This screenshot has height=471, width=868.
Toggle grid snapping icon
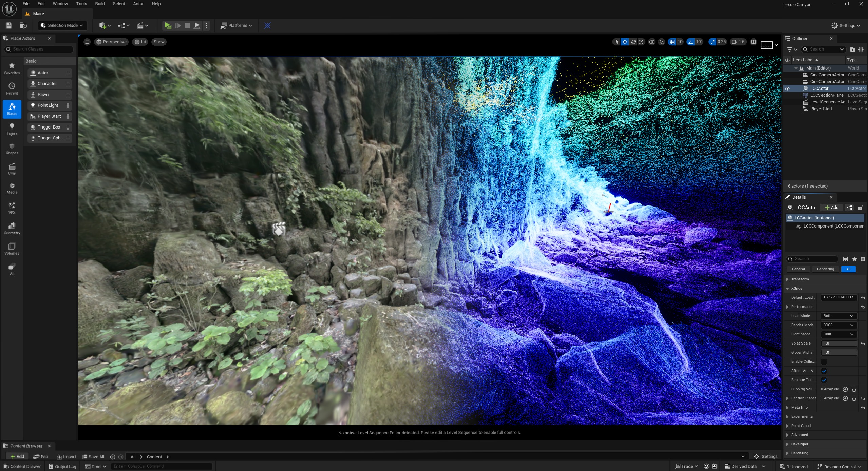pos(672,42)
